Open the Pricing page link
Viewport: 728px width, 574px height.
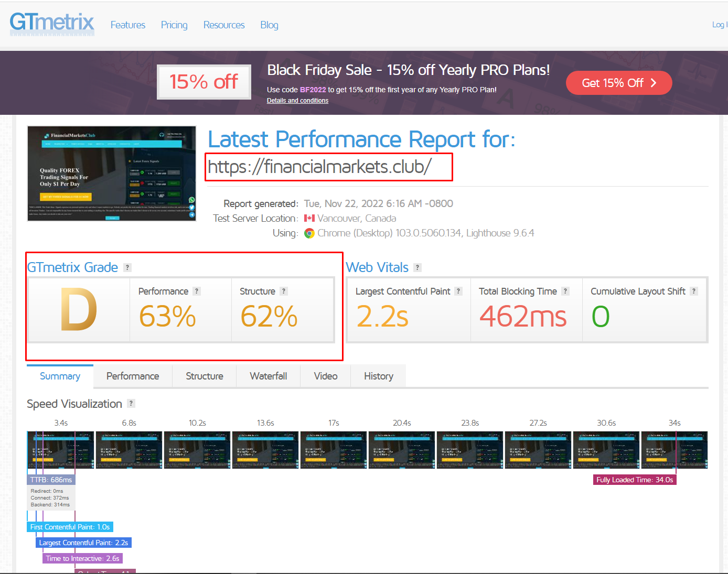click(x=174, y=25)
